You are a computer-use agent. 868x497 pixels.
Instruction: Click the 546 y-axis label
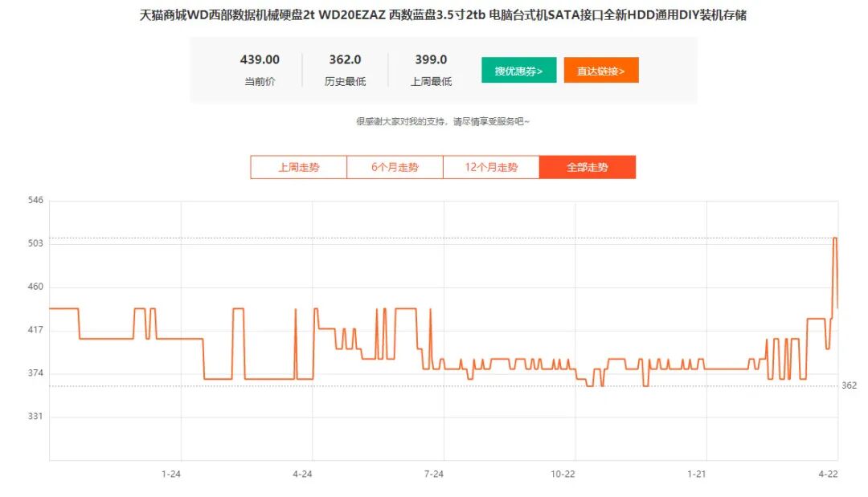[x=35, y=200]
